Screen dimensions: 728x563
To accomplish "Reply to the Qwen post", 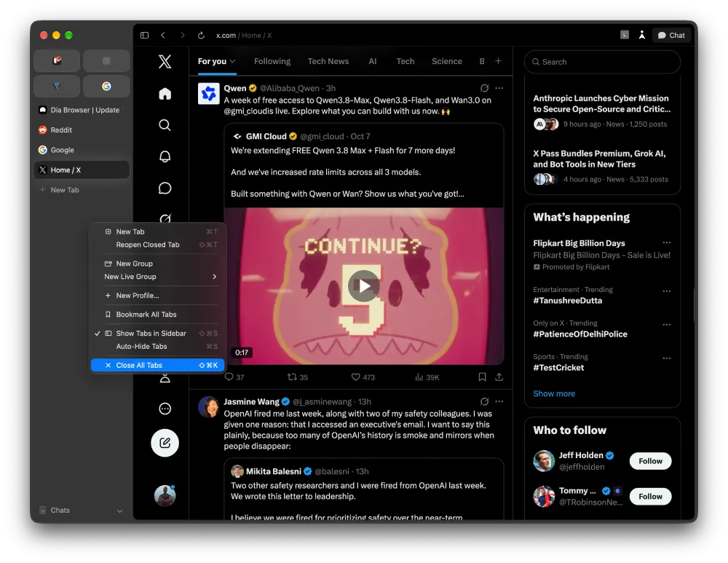I will tap(234, 377).
